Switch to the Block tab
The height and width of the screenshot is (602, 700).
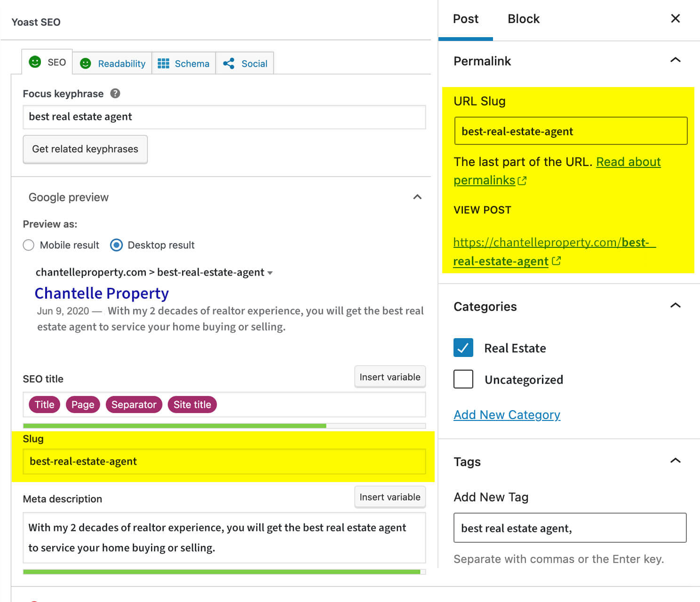523,18
